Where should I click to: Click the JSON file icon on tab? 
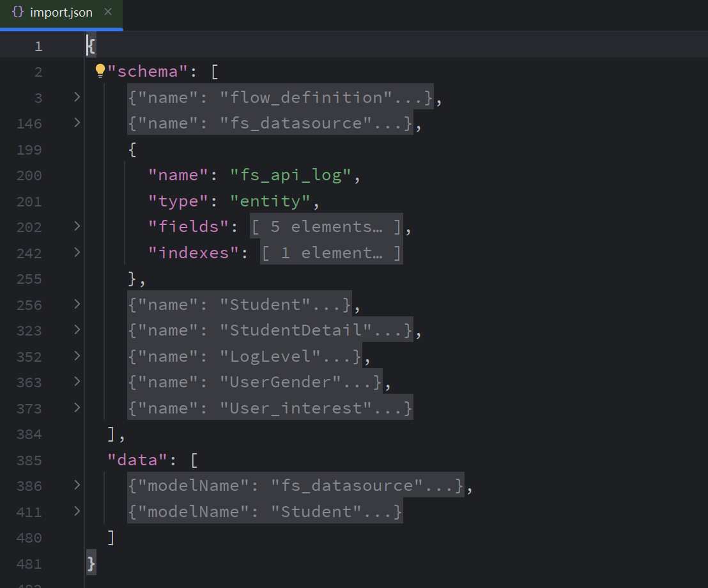[x=18, y=12]
